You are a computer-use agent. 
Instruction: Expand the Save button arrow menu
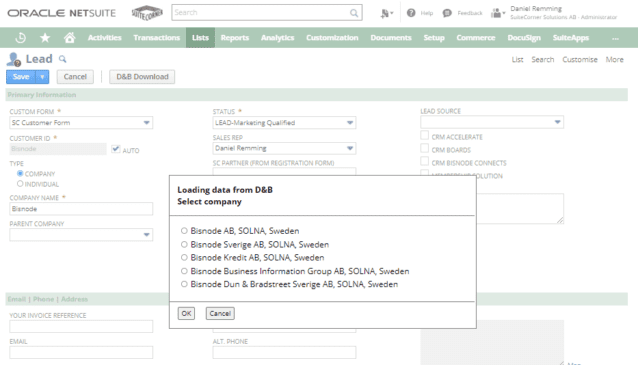[42, 77]
